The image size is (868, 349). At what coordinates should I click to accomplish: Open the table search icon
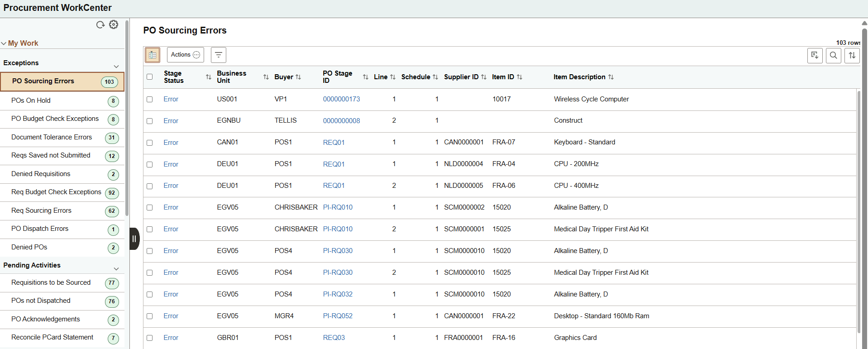pos(833,55)
